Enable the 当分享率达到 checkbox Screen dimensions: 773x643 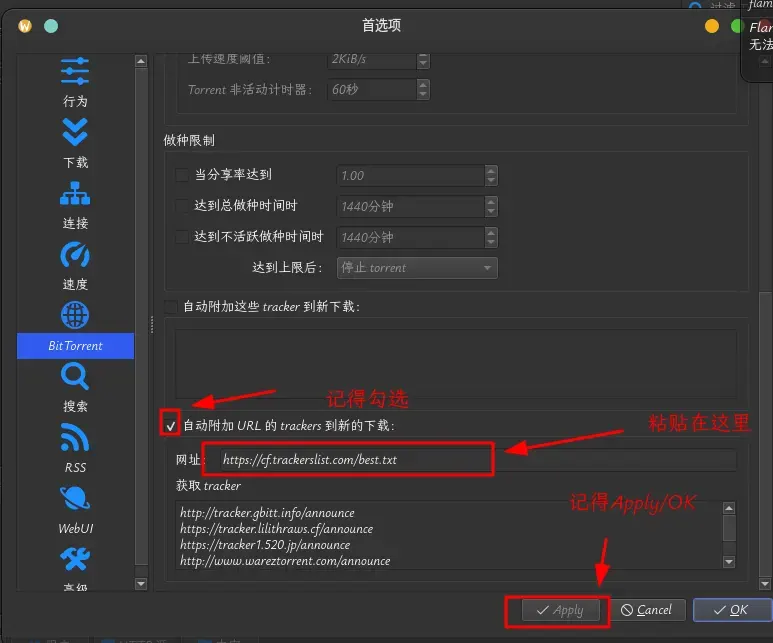click(182, 175)
